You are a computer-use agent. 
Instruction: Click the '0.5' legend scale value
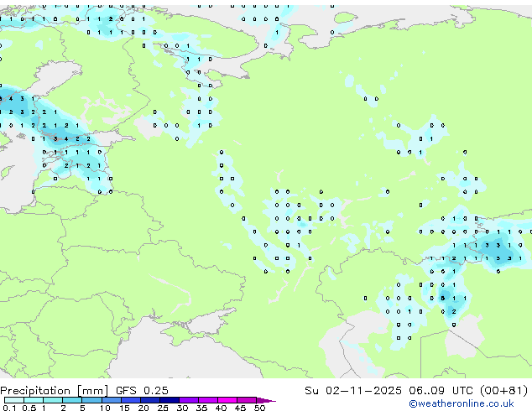tap(29, 408)
